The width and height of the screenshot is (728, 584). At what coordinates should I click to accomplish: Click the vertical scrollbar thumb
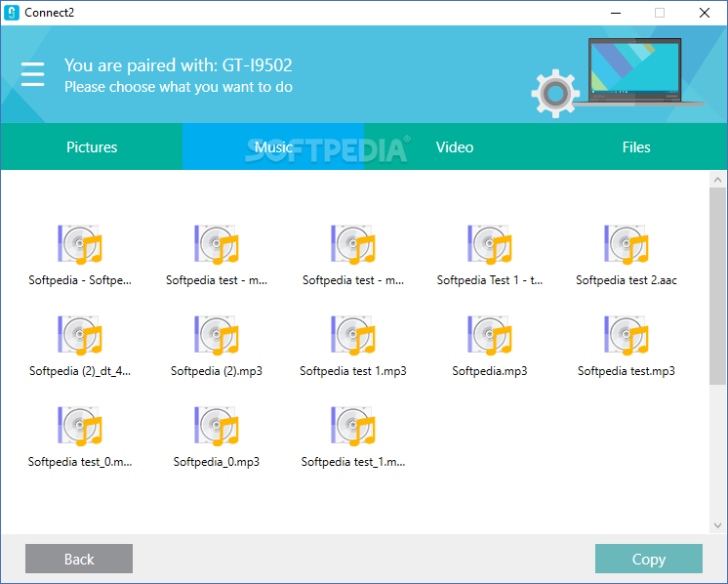(x=718, y=286)
